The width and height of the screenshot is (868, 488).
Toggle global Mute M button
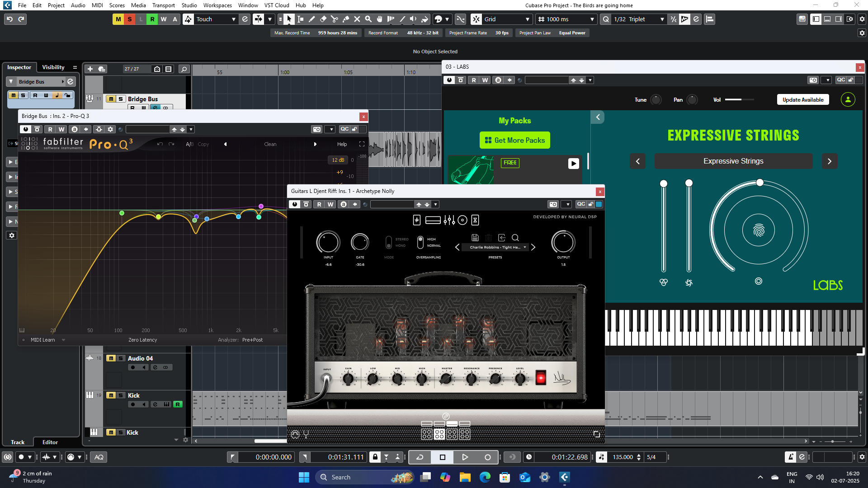click(x=118, y=19)
